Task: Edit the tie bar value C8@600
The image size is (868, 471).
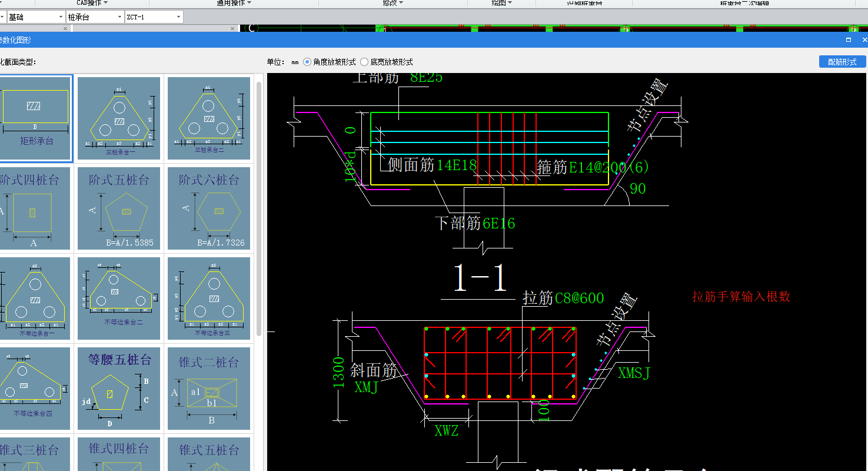Action: pos(580,298)
